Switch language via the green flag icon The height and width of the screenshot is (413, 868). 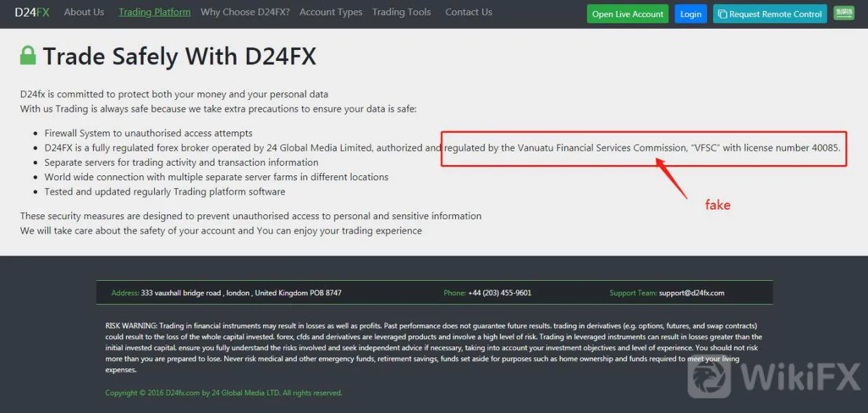pyautogui.click(x=844, y=13)
